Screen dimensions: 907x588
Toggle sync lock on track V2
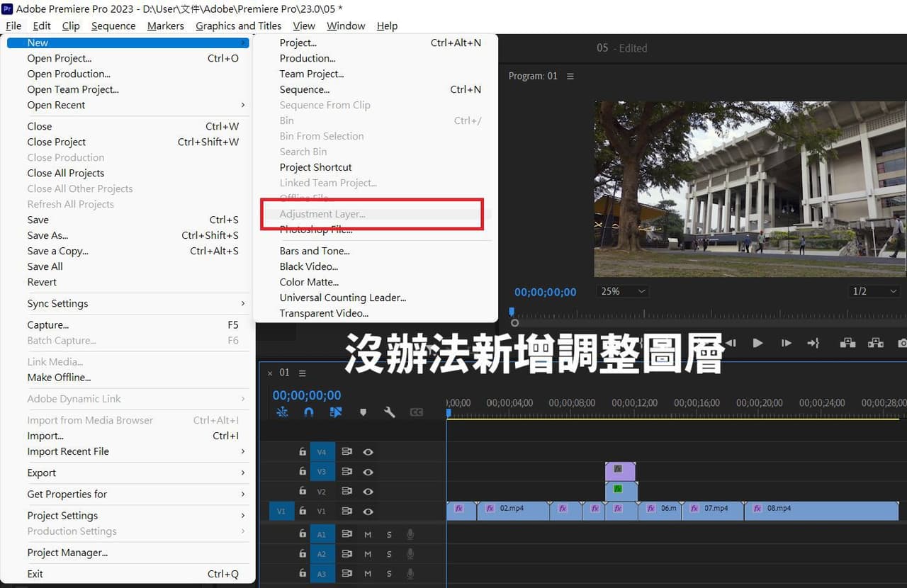coord(347,491)
